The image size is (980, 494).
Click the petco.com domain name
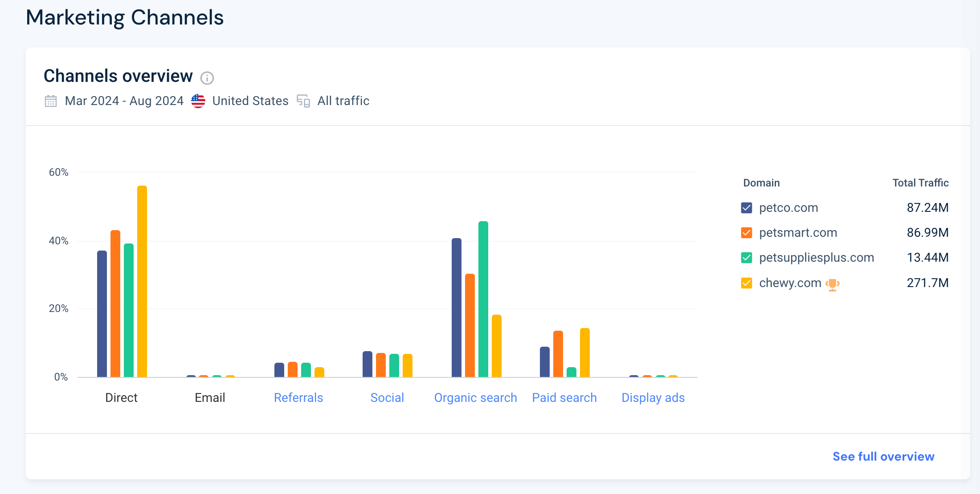[x=788, y=208]
